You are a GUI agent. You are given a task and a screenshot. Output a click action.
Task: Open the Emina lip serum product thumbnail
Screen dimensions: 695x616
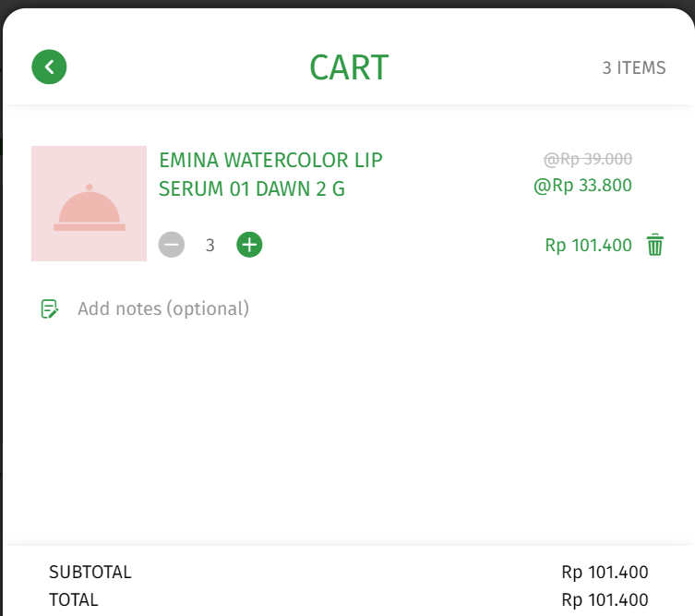pyautogui.click(x=90, y=203)
